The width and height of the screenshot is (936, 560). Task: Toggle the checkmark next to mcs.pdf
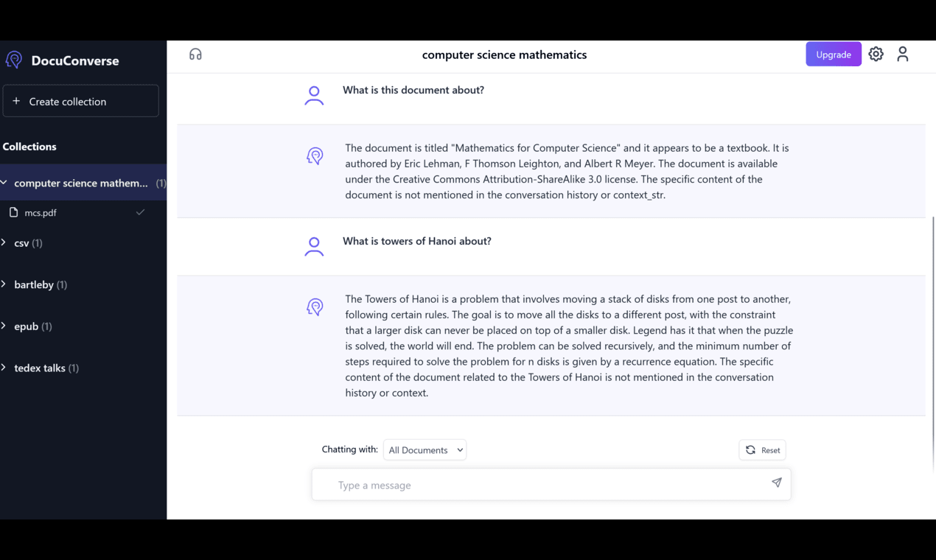140,212
